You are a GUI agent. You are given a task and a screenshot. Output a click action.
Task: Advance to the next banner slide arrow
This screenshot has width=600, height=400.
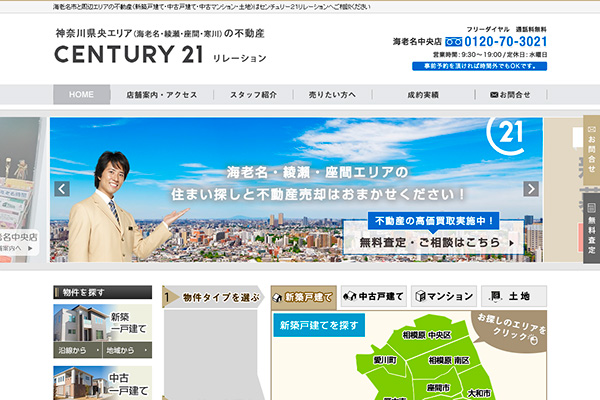531,189
